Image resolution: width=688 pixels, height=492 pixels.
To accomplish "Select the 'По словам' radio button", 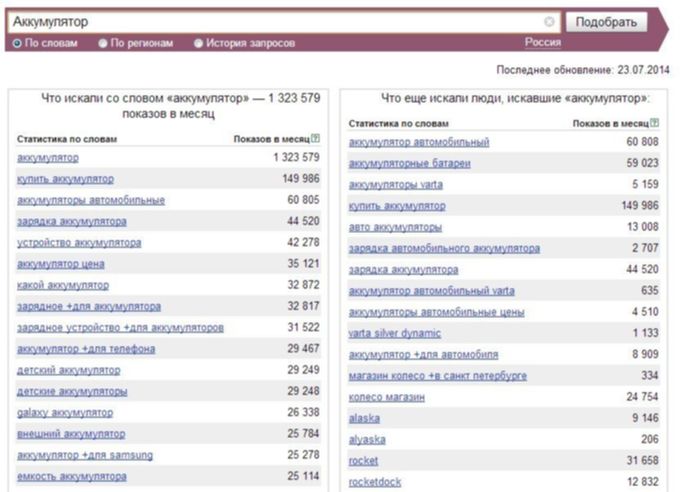I will pyautogui.click(x=17, y=43).
